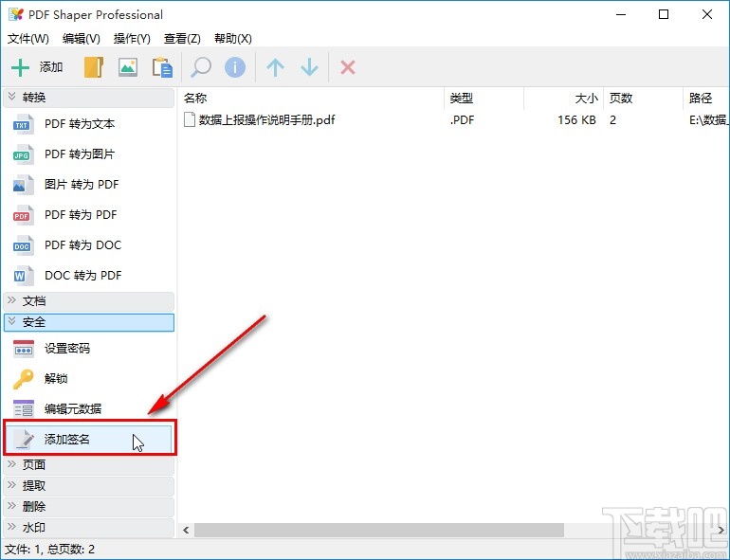Expand the 页面 section

click(x=88, y=464)
